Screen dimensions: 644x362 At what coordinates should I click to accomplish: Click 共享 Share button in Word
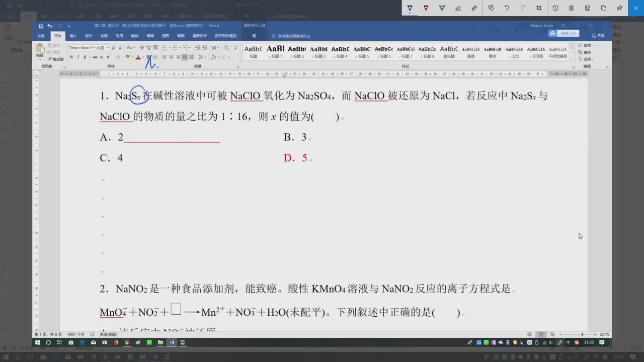coord(598,36)
